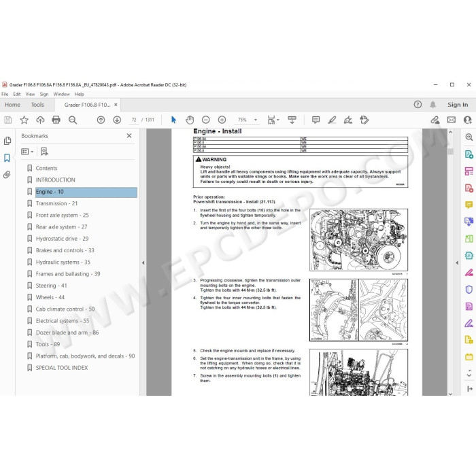Open the Protect shield tool in right pane
Screen dimensions: 476x476
coord(469,289)
